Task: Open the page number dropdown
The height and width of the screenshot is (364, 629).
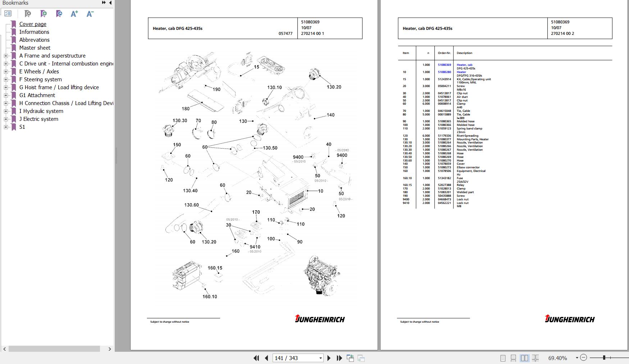Action: (x=320, y=358)
